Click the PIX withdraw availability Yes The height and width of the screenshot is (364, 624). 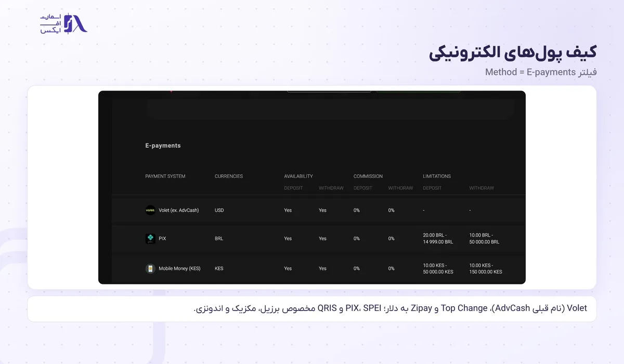[x=323, y=239]
